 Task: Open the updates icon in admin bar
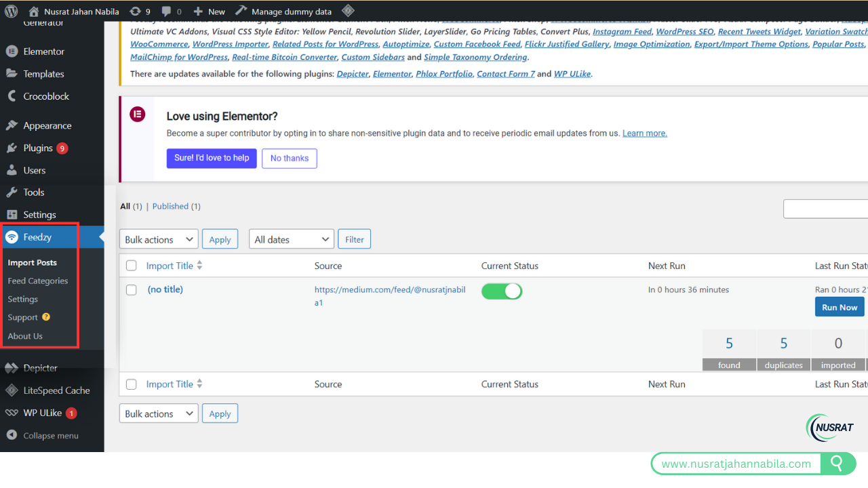(x=135, y=11)
